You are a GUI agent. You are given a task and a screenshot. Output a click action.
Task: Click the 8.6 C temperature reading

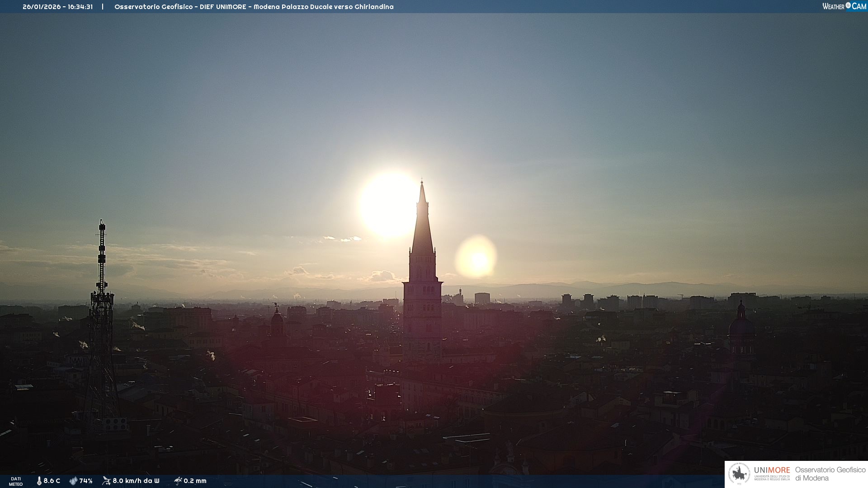pos(52,481)
